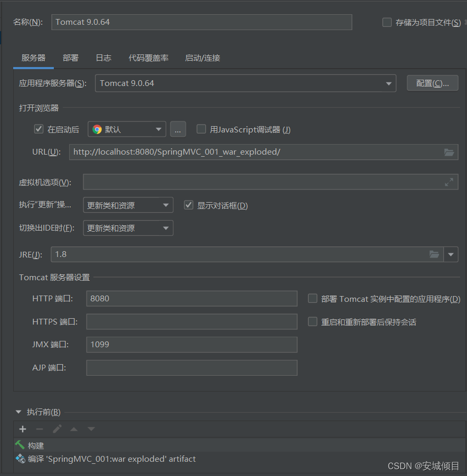Remove before-launch task with minus icon

[40, 429]
